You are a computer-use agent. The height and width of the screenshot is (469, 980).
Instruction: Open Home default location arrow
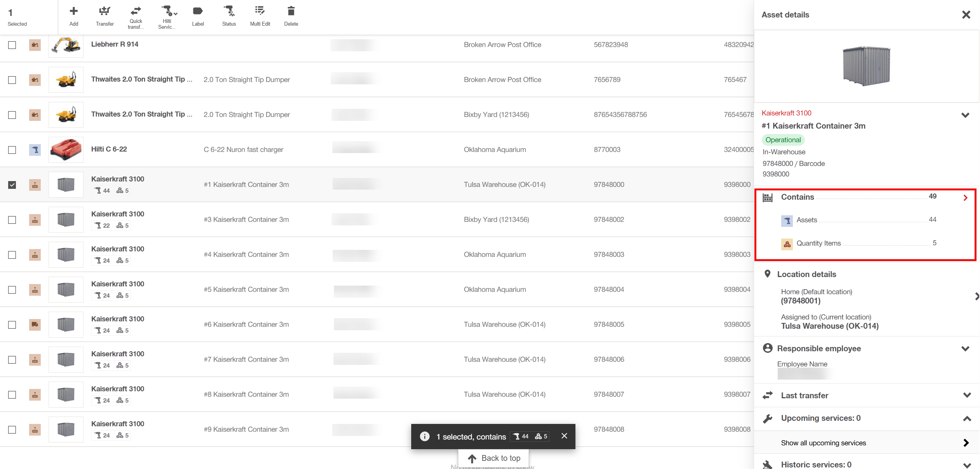coord(977,296)
